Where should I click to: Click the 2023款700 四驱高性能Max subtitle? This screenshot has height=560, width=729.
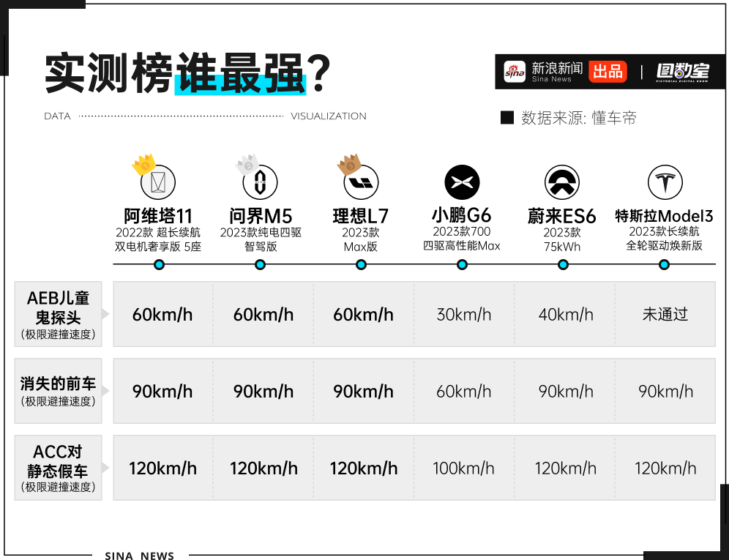462,239
